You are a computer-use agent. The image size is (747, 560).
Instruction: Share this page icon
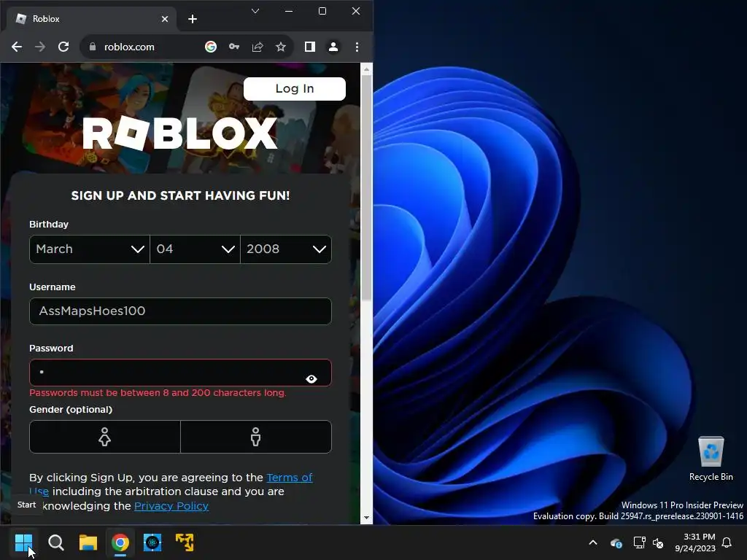tap(258, 47)
